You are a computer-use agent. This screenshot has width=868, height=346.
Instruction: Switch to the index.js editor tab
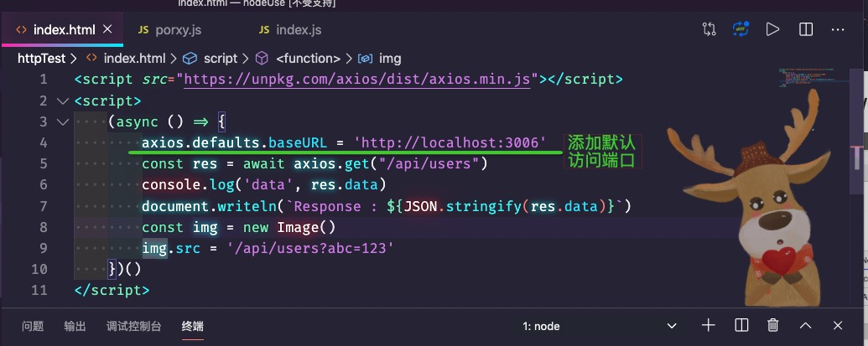(x=290, y=30)
